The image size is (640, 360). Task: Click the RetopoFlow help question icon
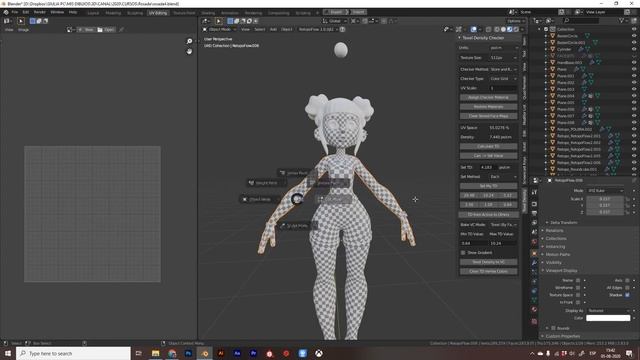pyautogui.click(x=342, y=29)
